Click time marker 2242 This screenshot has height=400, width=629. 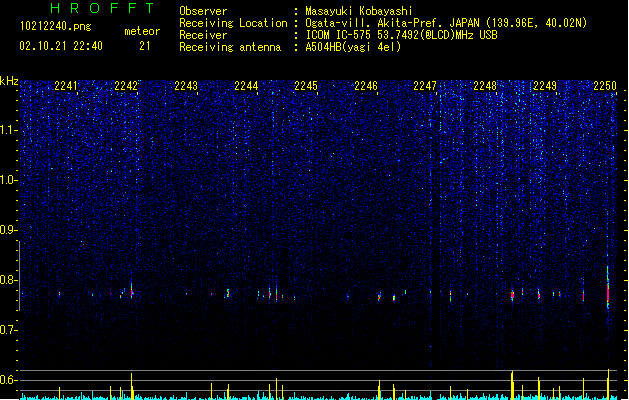[126, 86]
